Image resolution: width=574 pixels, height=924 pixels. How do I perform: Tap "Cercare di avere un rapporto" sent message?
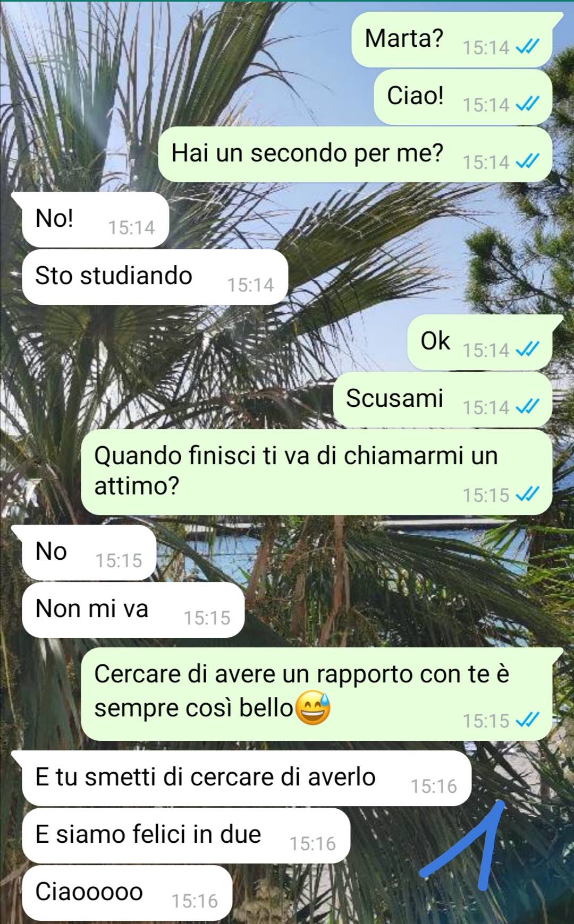(317, 694)
